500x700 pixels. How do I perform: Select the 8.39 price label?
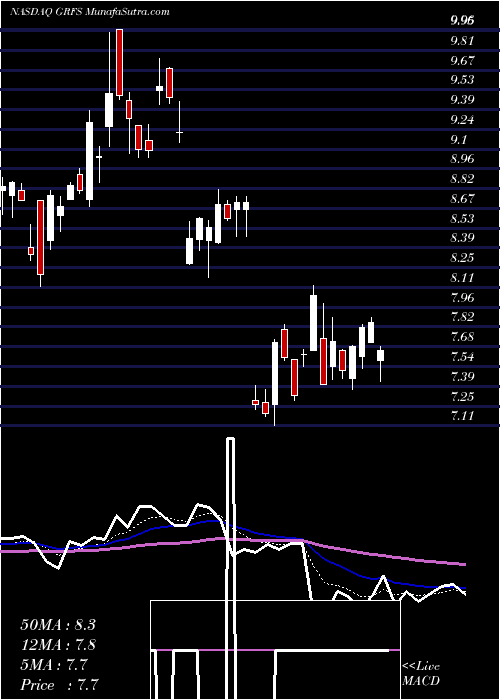pos(462,238)
